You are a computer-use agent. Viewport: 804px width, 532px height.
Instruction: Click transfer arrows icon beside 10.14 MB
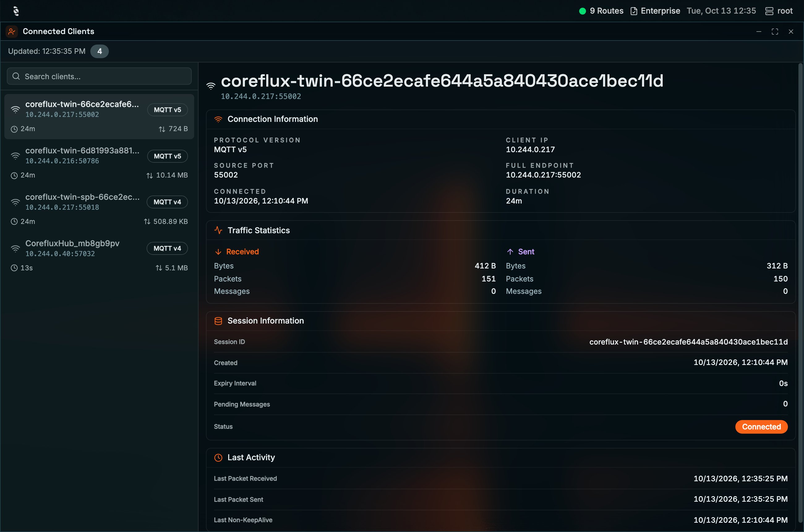(149, 175)
